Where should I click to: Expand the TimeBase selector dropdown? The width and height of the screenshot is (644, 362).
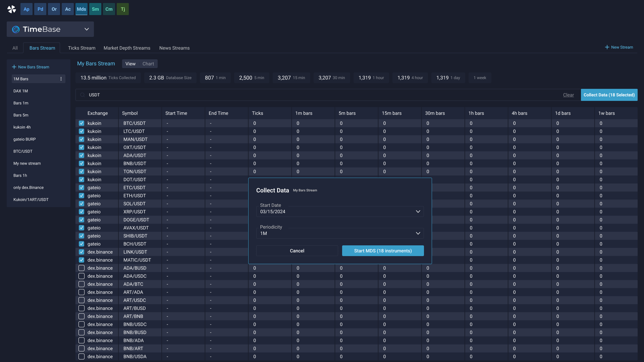pos(87,29)
